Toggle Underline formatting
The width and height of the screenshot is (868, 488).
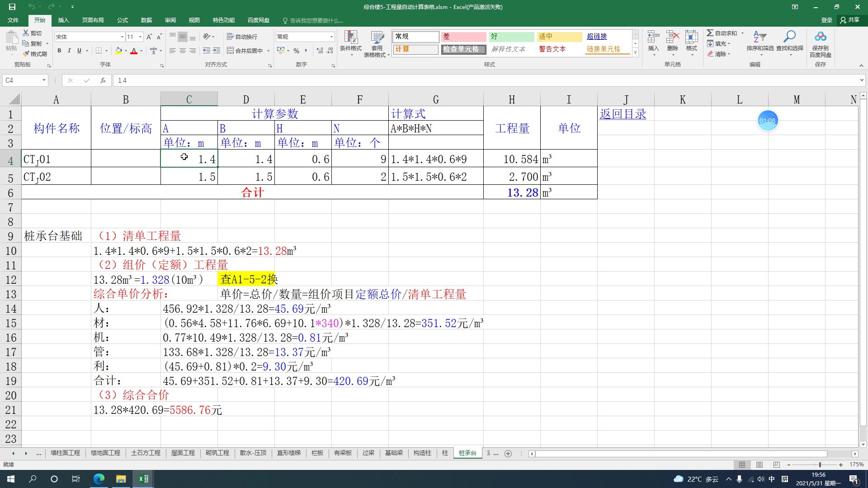[79, 51]
